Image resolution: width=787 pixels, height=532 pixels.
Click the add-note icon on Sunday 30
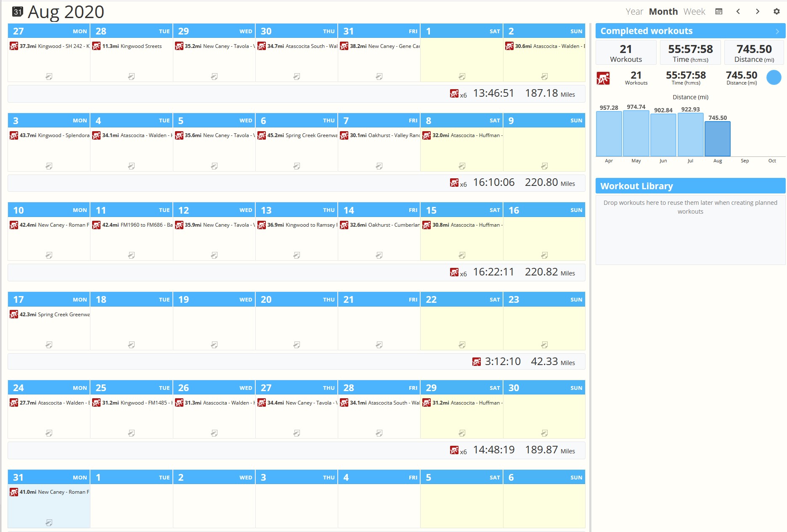544,433
